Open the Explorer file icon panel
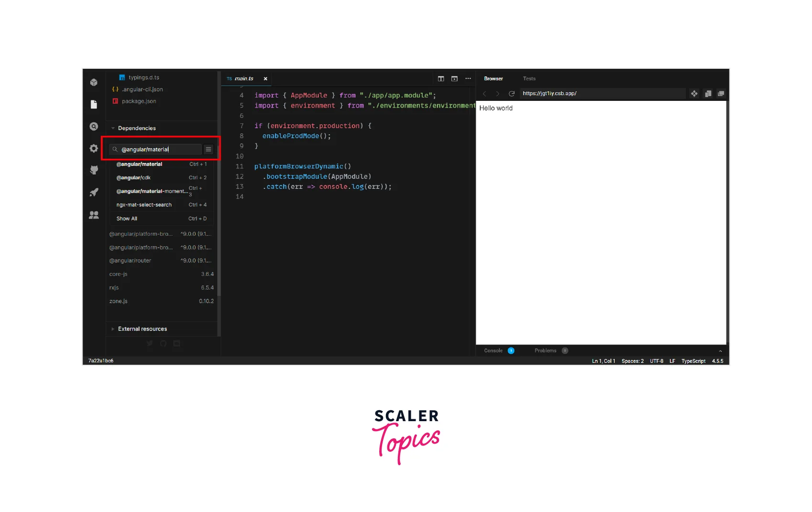812x512 pixels. click(94, 105)
